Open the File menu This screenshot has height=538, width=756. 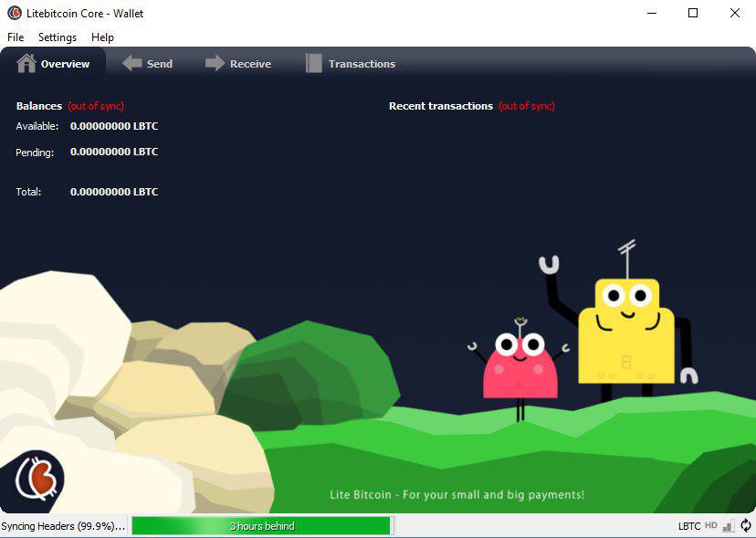[x=16, y=37]
